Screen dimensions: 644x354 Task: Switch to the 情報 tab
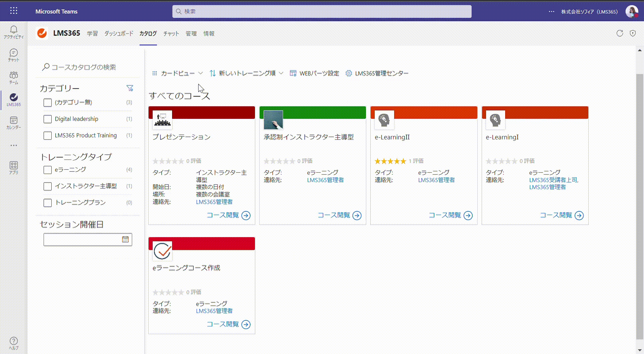[209, 34]
